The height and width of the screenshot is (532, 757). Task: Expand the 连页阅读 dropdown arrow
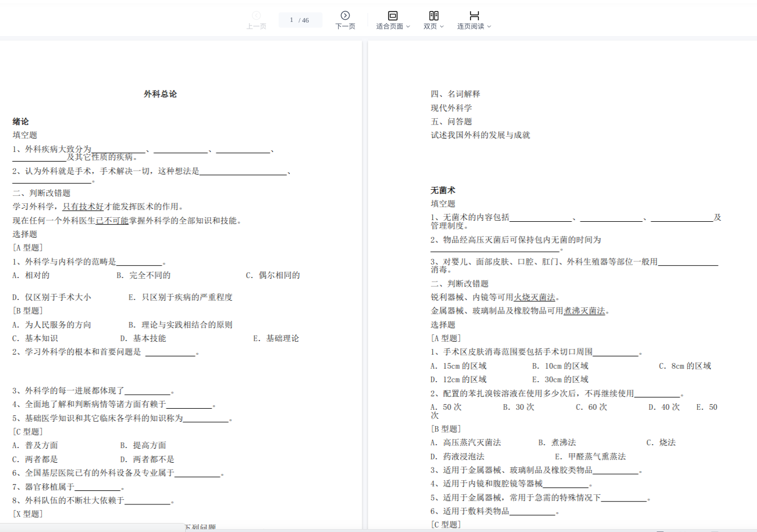coord(489,26)
